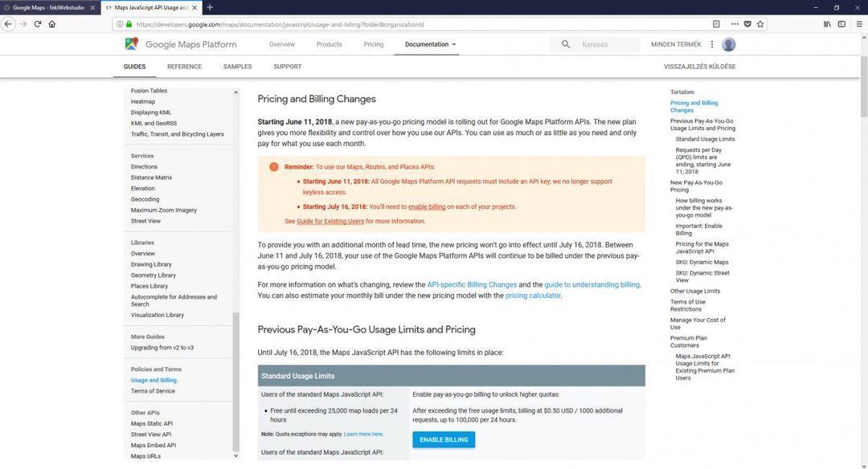Bookmark this page with the star icon
The width and height of the screenshot is (868, 469).
pyautogui.click(x=760, y=24)
